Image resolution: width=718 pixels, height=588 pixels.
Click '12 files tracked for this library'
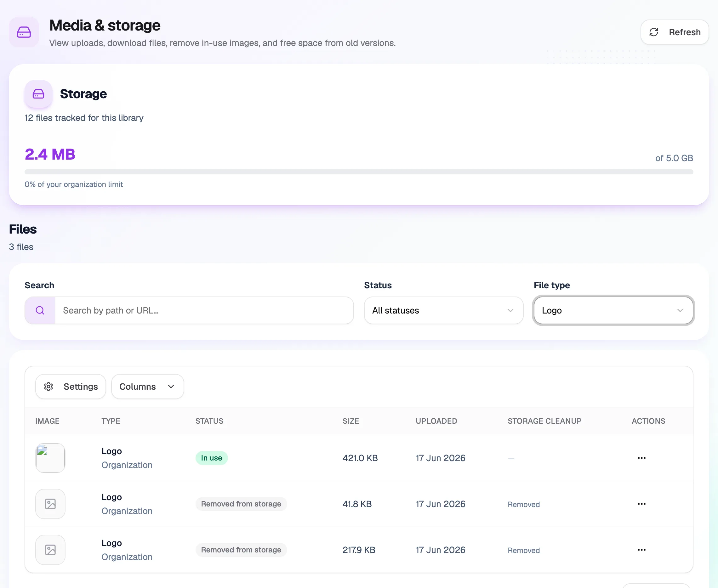[84, 118]
